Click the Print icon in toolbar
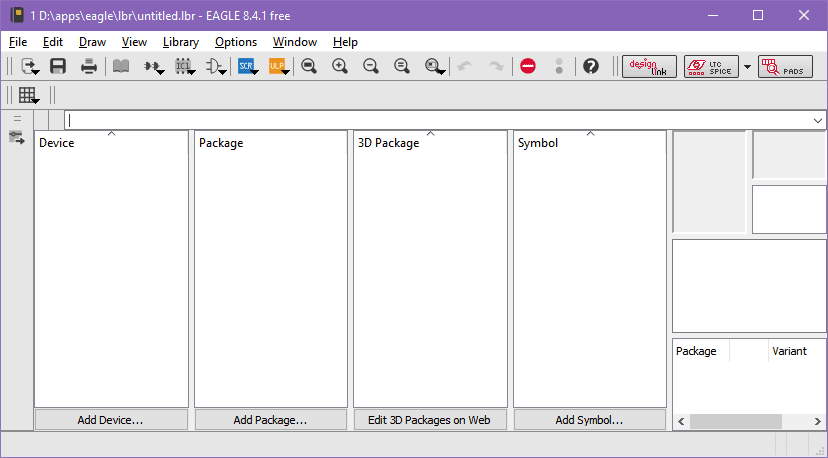Screen dimensions: 828x458 click(x=89, y=66)
